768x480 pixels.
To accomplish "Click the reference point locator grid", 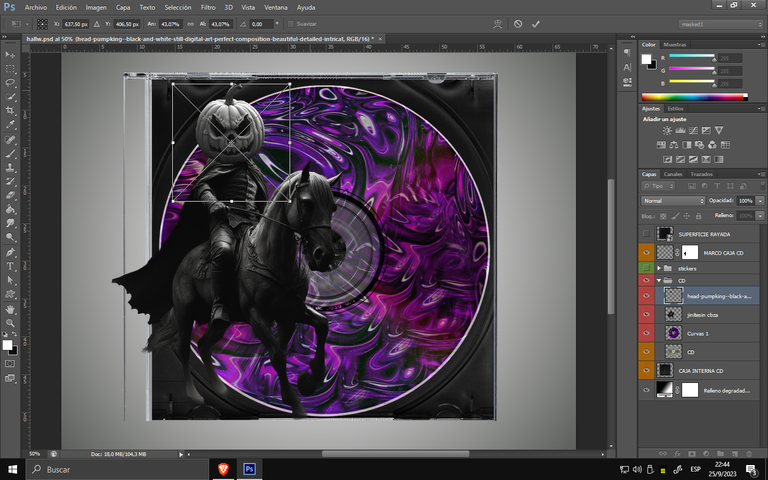I will point(43,24).
